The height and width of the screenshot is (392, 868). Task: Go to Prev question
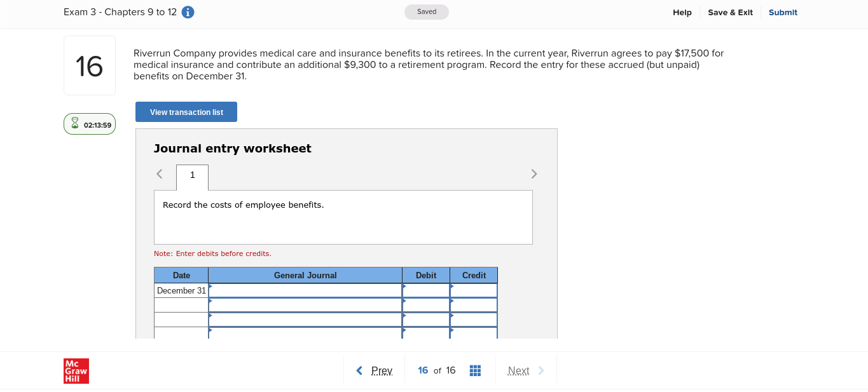pos(382,370)
